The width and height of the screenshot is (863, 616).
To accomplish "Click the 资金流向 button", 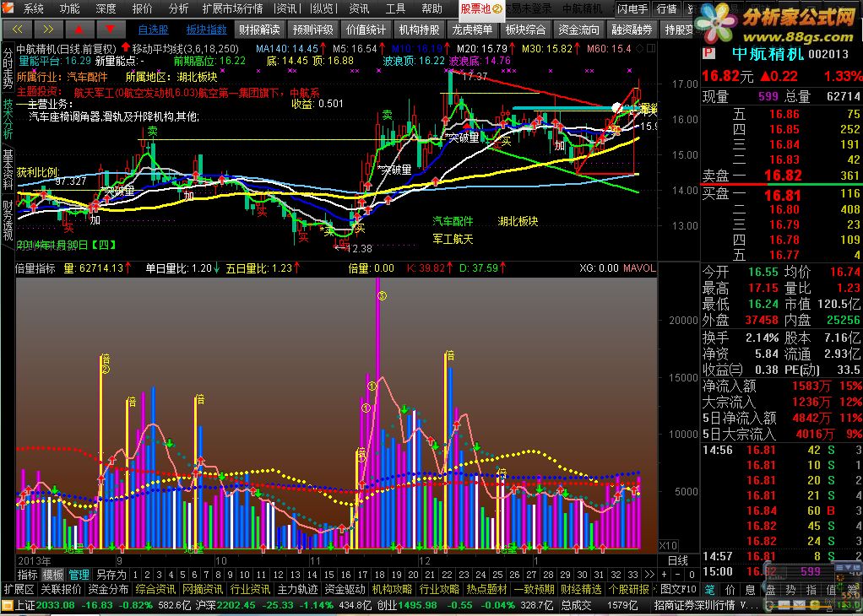I will (579, 30).
